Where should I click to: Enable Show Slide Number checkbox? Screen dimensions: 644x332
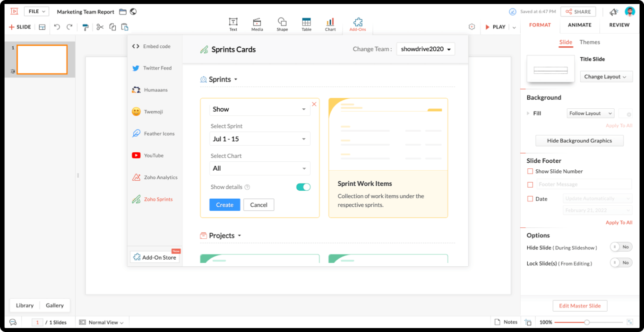click(530, 171)
